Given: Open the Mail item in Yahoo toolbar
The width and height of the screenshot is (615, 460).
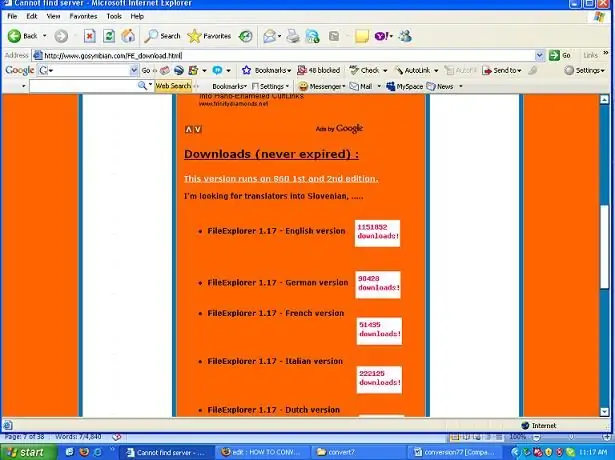Looking at the screenshot, I should tap(361, 86).
